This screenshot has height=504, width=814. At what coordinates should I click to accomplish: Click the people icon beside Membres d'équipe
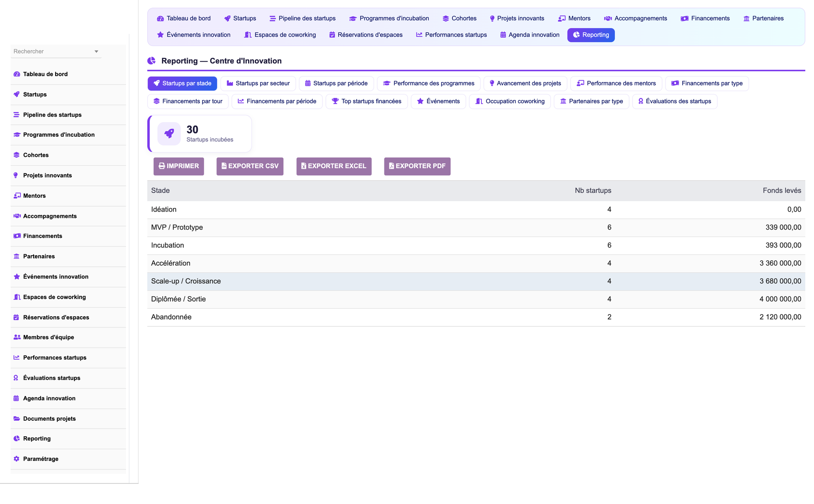tap(17, 337)
